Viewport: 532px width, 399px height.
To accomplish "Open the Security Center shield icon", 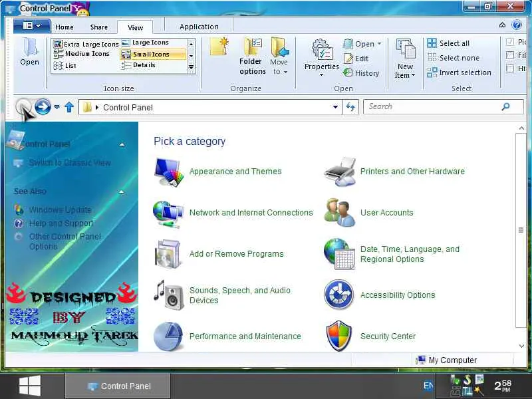I will coord(338,336).
